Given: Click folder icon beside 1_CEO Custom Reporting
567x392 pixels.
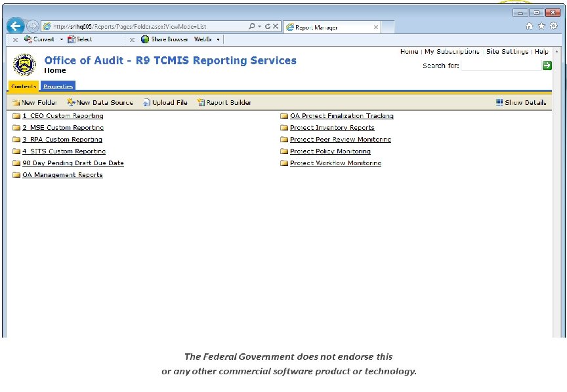Looking at the screenshot, I should click(x=16, y=116).
